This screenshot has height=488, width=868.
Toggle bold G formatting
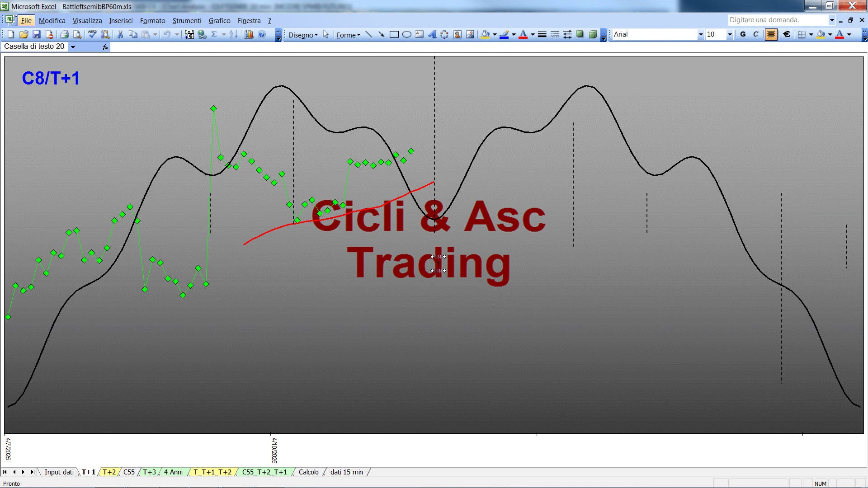(743, 34)
